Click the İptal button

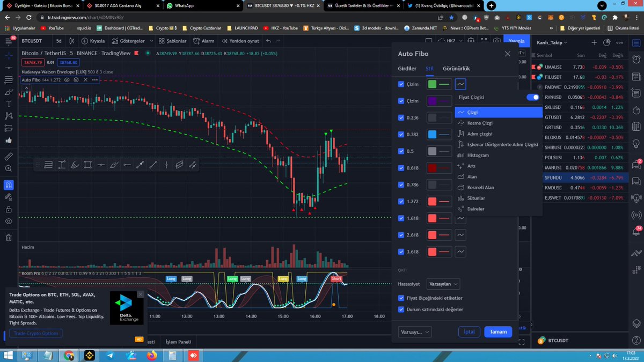point(469,332)
